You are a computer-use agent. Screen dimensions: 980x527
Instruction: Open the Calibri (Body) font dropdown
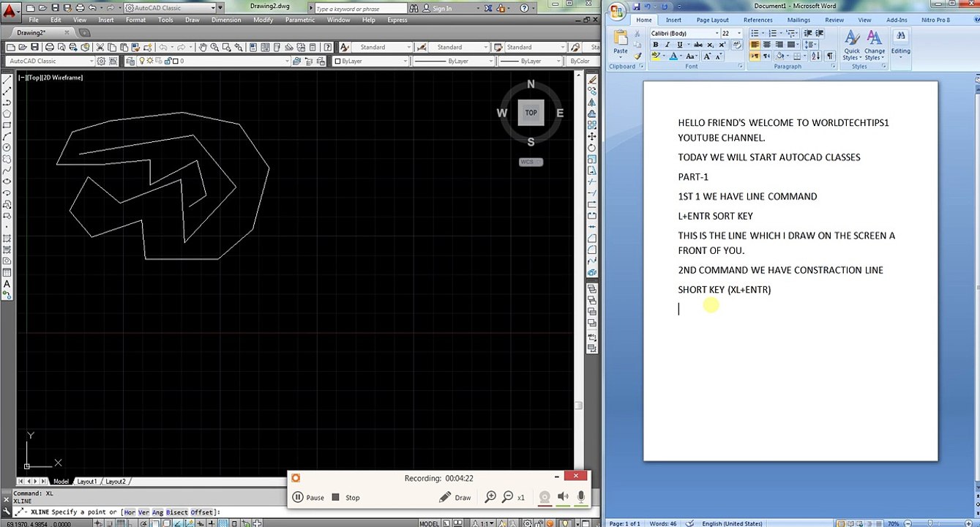pos(717,33)
